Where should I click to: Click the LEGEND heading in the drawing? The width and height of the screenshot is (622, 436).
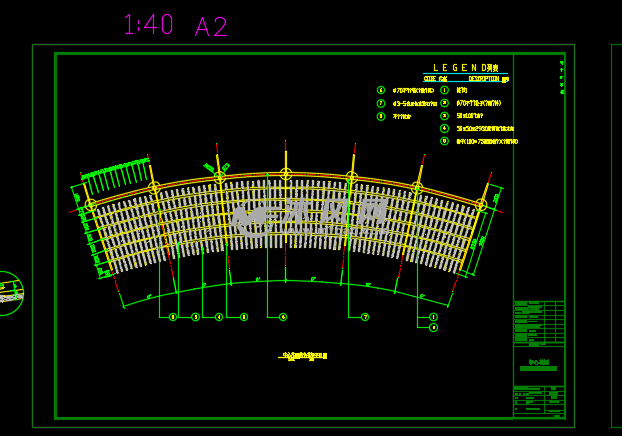pyautogui.click(x=465, y=68)
